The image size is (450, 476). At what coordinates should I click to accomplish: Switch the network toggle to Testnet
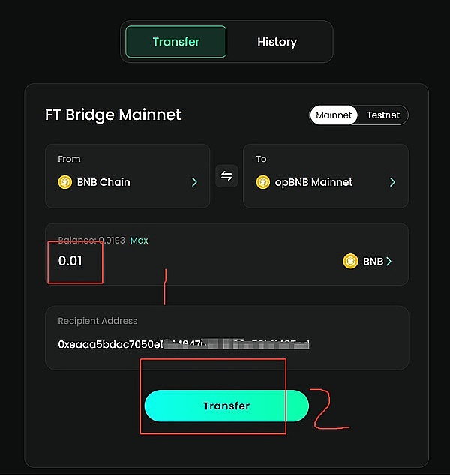(x=383, y=115)
